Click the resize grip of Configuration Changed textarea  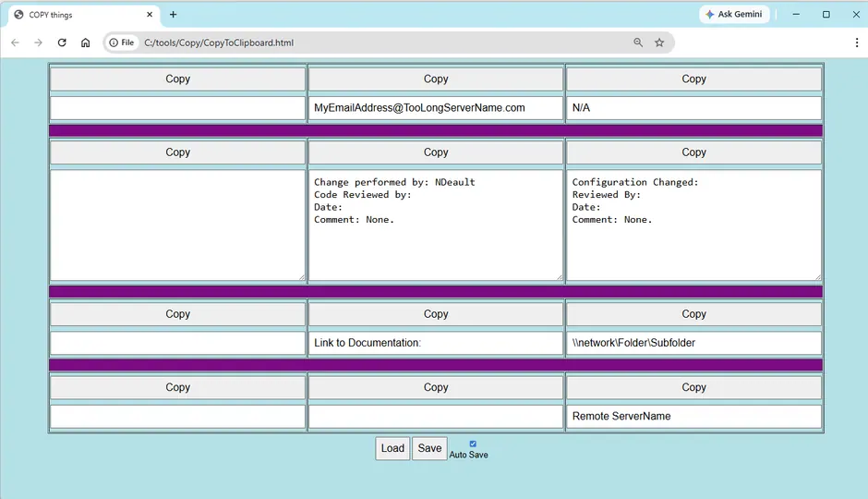(817, 277)
